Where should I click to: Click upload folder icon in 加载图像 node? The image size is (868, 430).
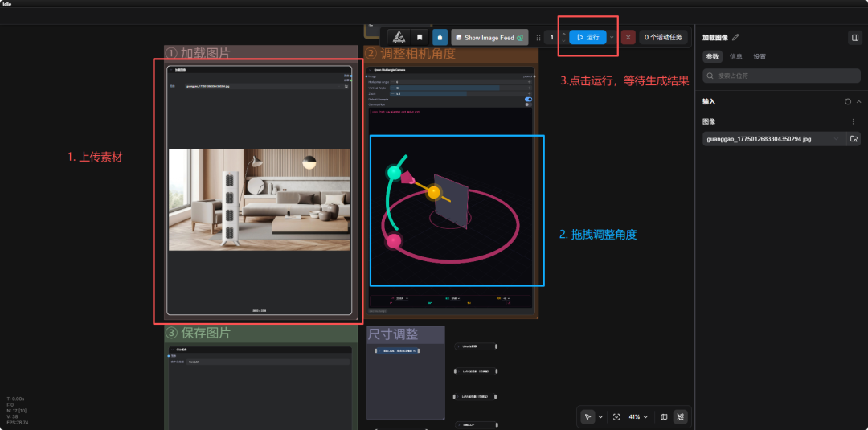point(346,86)
